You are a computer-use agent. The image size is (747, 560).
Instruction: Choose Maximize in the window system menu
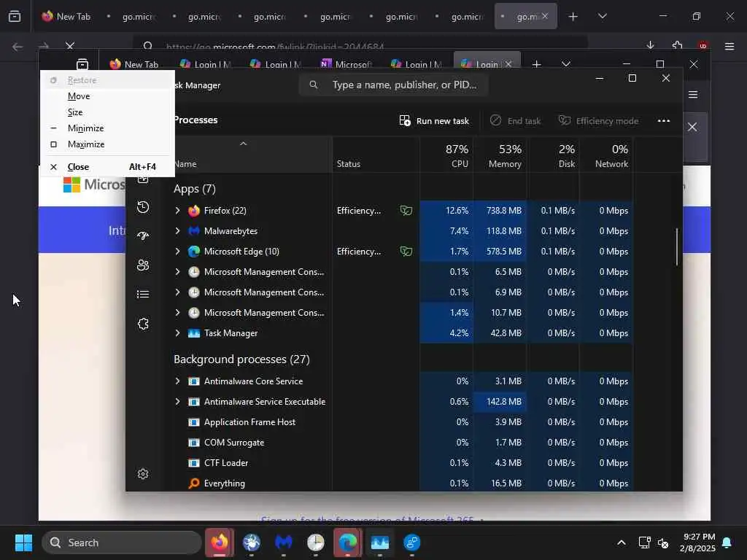click(108, 144)
